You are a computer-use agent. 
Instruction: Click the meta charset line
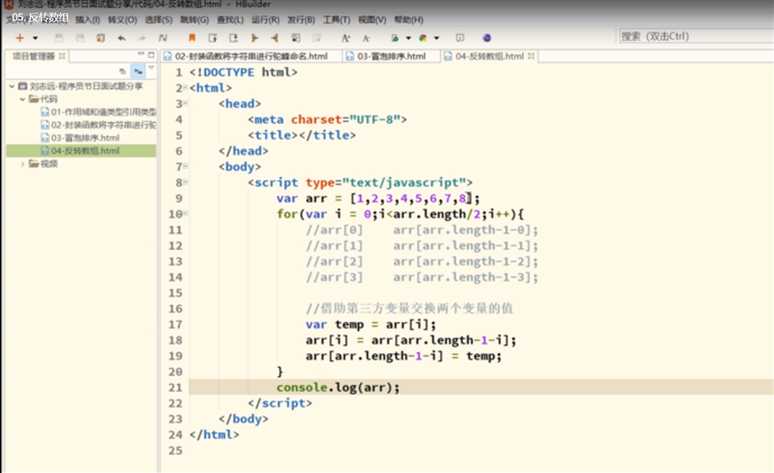[x=327, y=119]
